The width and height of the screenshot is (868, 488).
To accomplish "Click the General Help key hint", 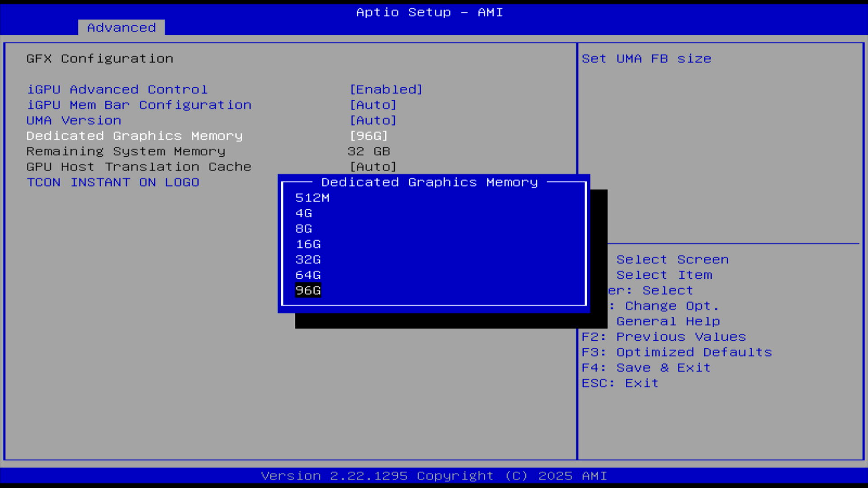I will (x=668, y=321).
